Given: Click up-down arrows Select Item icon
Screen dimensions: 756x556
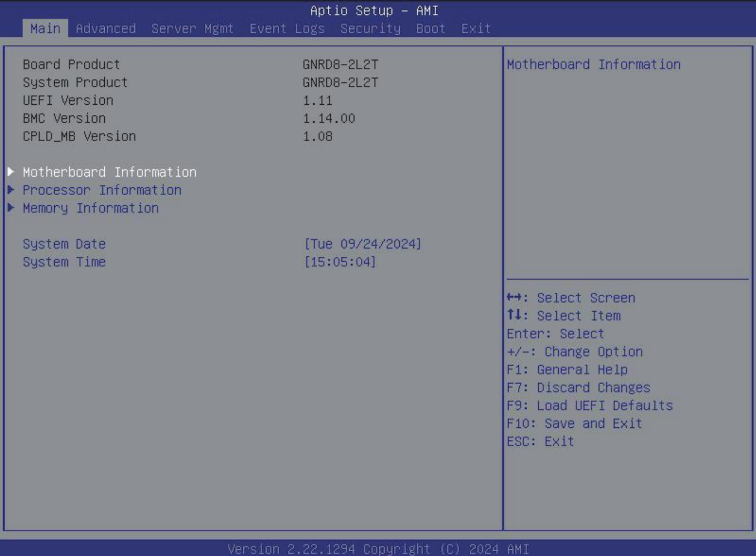Looking at the screenshot, I should click(x=514, y=314).
